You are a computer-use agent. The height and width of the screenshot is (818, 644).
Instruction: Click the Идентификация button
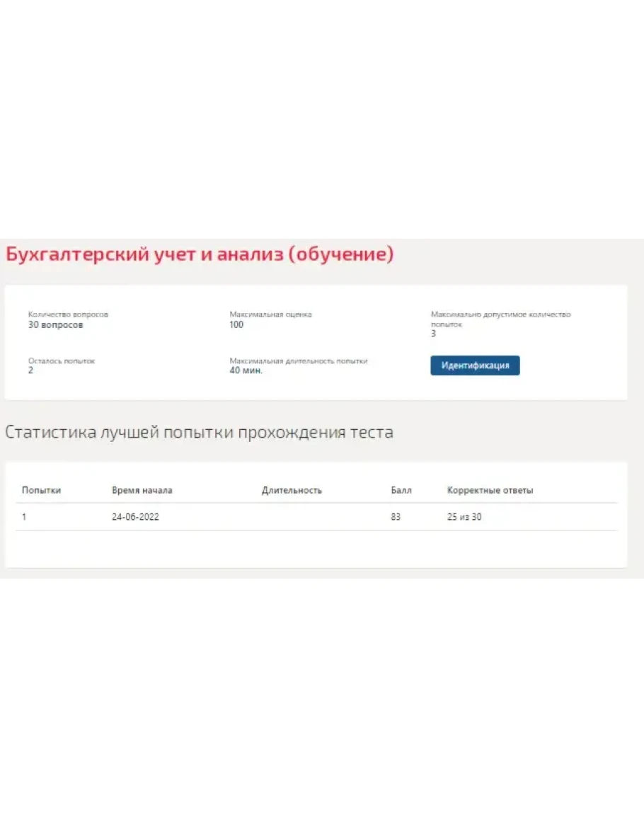pyautogui.click(x=475, y=365)
